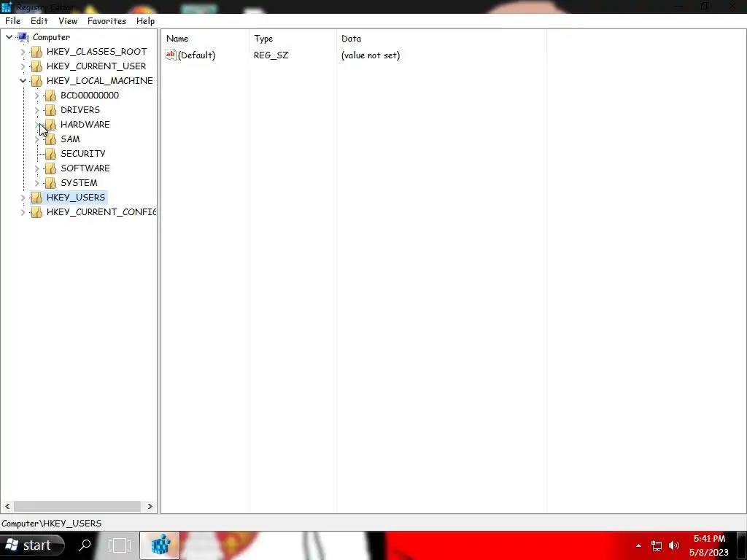Open taskbar search magnifier
The image size is (747, 560).
point(85,545)
